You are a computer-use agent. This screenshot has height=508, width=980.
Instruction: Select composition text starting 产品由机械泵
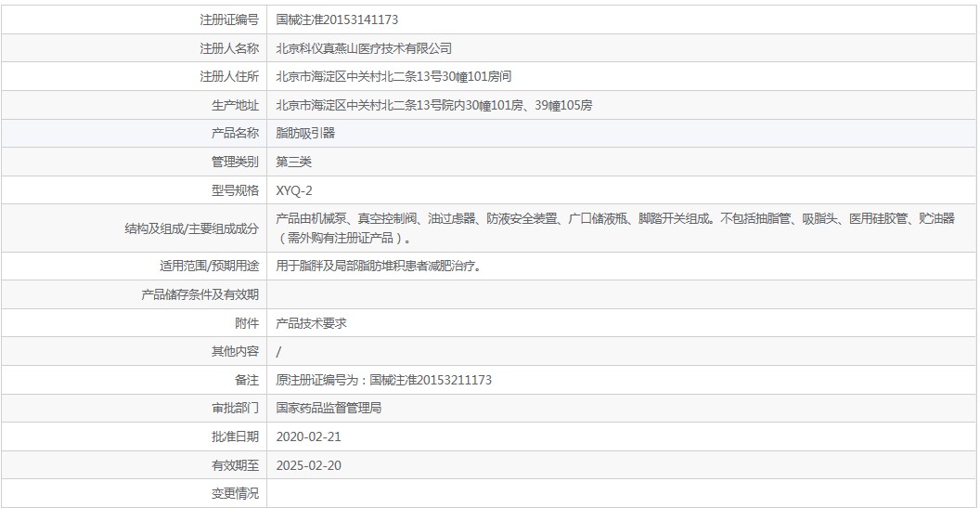[616, 228]
